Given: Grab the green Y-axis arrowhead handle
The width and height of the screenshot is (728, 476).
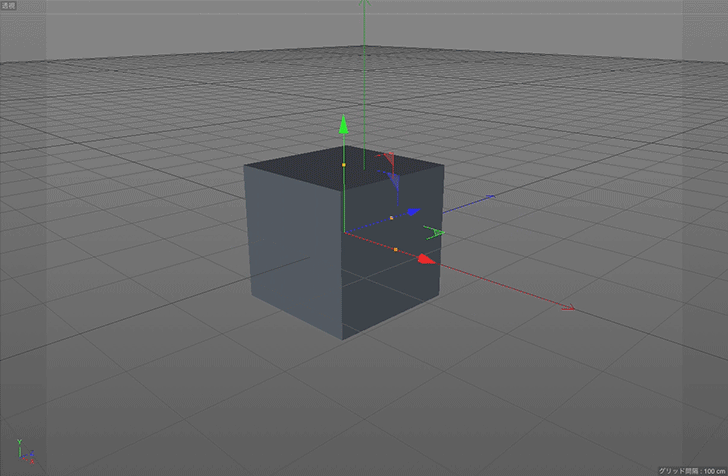Looking at the screenshot, I should point(344,124).
